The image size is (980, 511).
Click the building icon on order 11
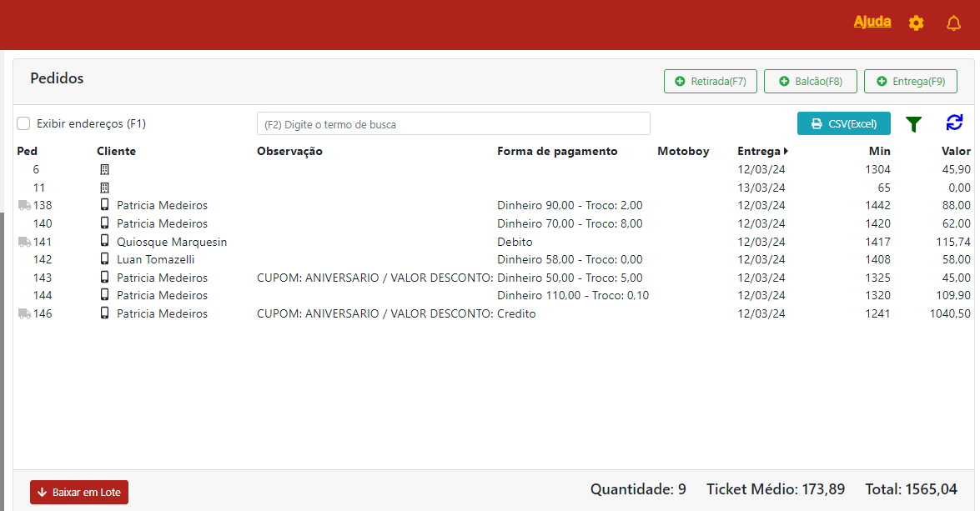[104, 188]
